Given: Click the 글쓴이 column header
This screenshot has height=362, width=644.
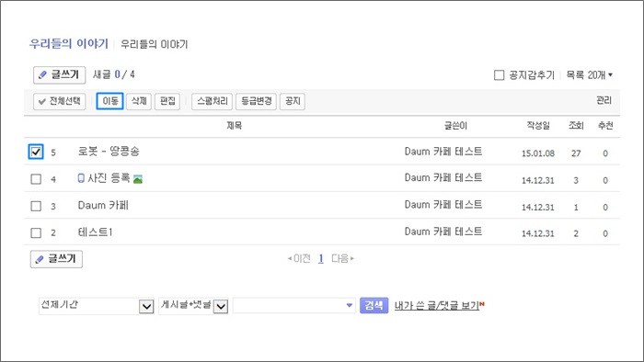Looking at the screenshot, I should point(455,126).
